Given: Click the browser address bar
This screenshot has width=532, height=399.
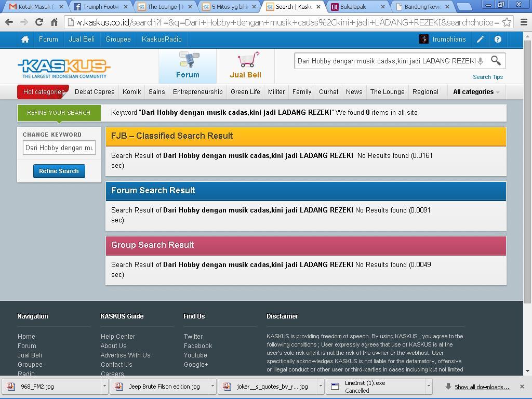Looking at the screenshot, I should [x=288, y=22].
